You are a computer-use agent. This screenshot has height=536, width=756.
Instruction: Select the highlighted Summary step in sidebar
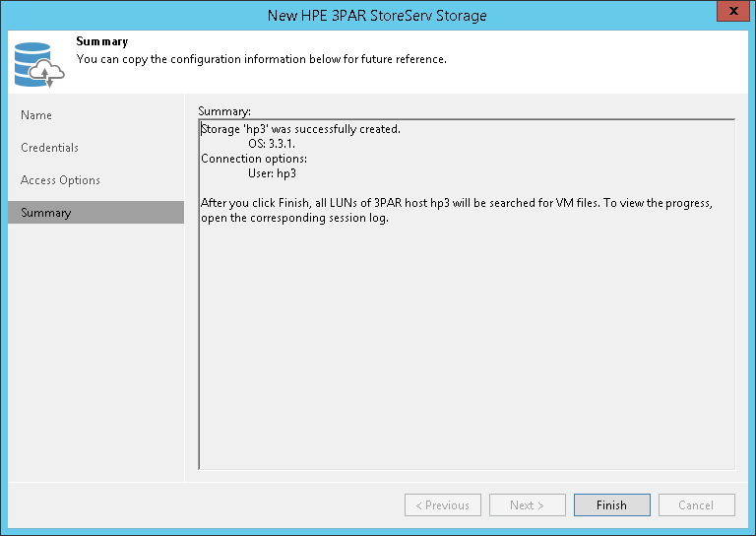(46, 213)
